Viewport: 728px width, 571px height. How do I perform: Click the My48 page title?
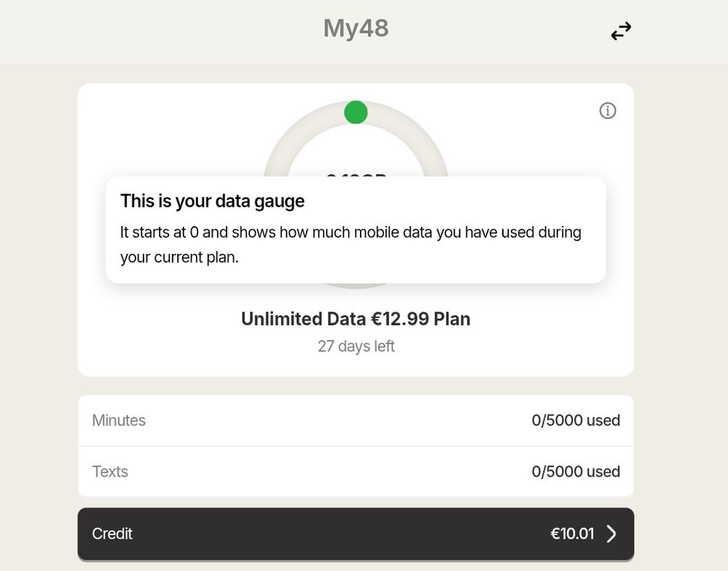point(356,29)
